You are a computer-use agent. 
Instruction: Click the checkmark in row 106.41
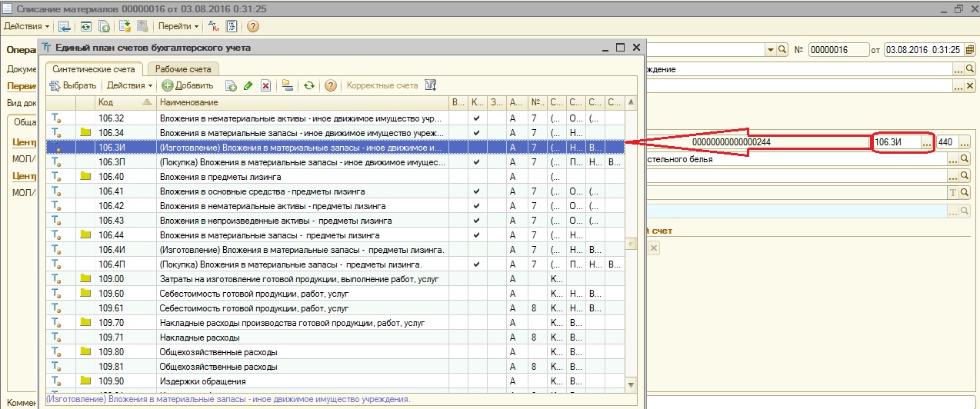(477, 191)
